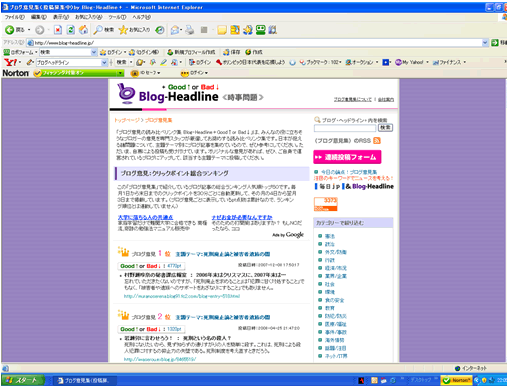This screenshot has width=507, height=387.
Task: Open the ヘルプ(H) menu
Action: [141, 17]
